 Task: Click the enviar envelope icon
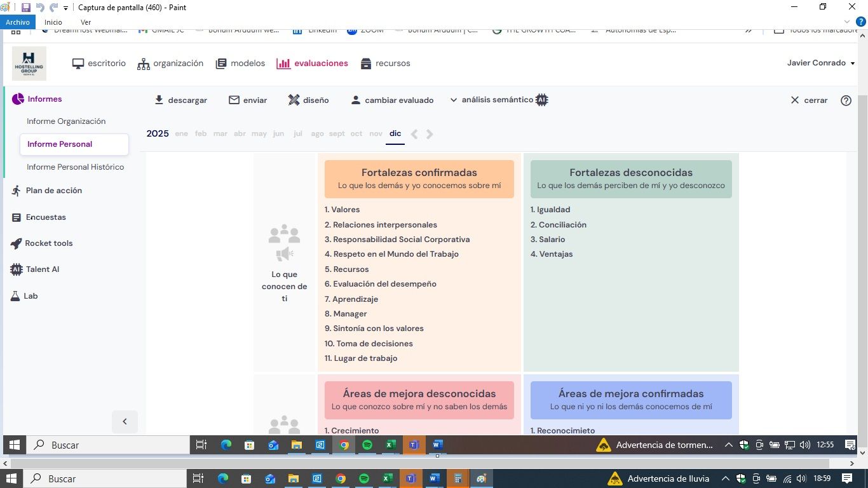(234, 100)
